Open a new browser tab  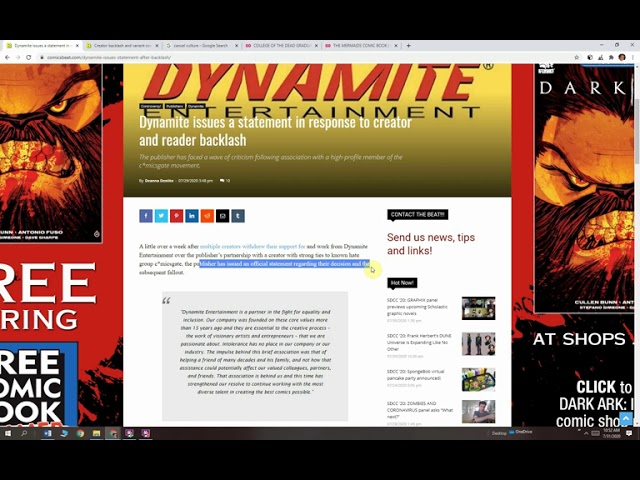point(408,45)
